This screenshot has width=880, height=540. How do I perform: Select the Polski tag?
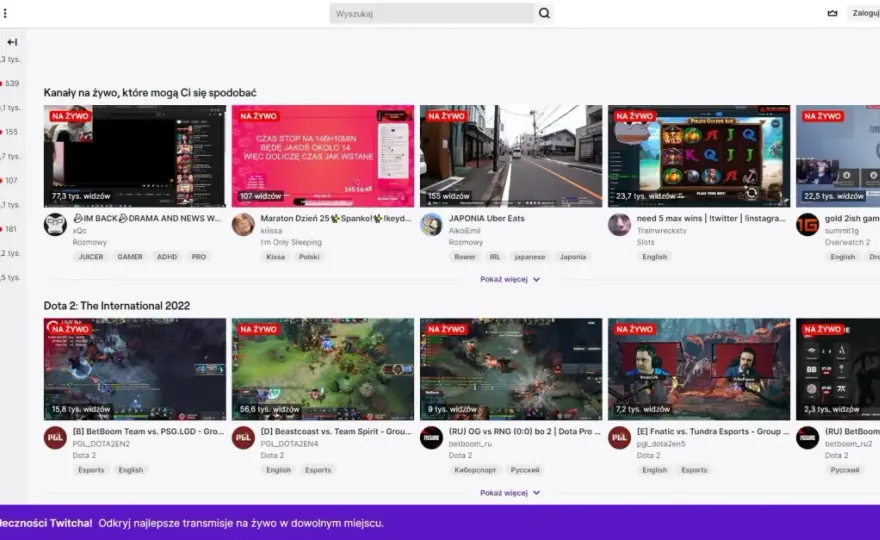(309, 257)
